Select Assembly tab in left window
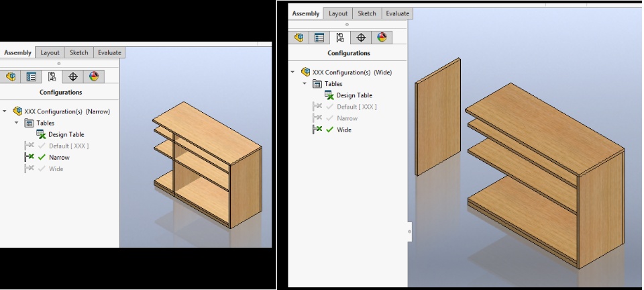Viewport: 644px width, 290px height. (x=17, y=52)
